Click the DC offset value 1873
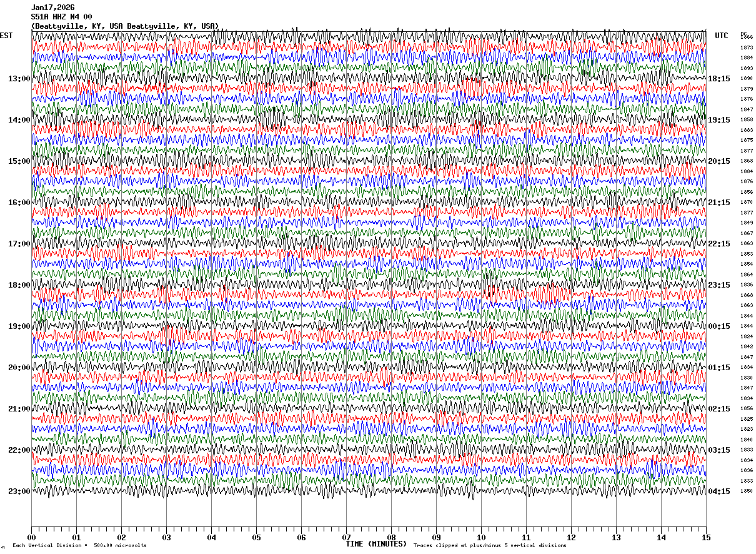 click(x=746, y=48)
